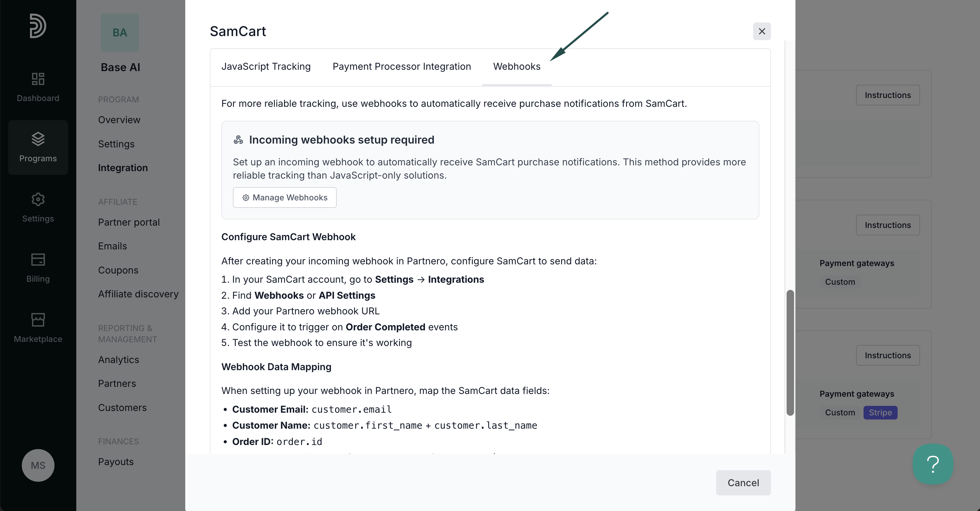Click the MS user avatar
Screen dimensions: 980x511
tap(38, 465)
